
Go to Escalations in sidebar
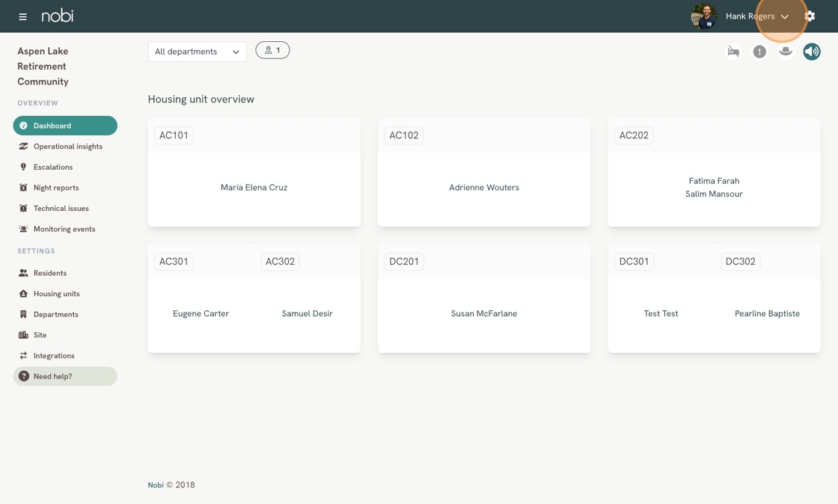[x=52, y=168]
